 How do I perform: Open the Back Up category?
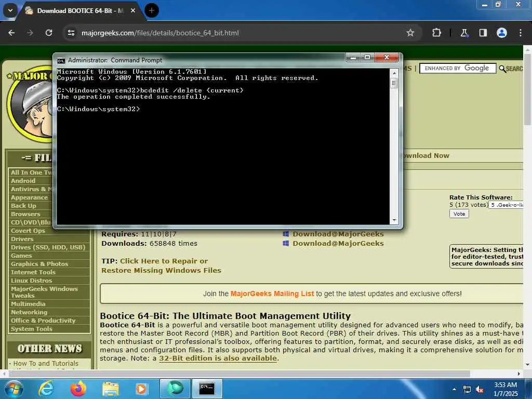[x=23, y=206]
